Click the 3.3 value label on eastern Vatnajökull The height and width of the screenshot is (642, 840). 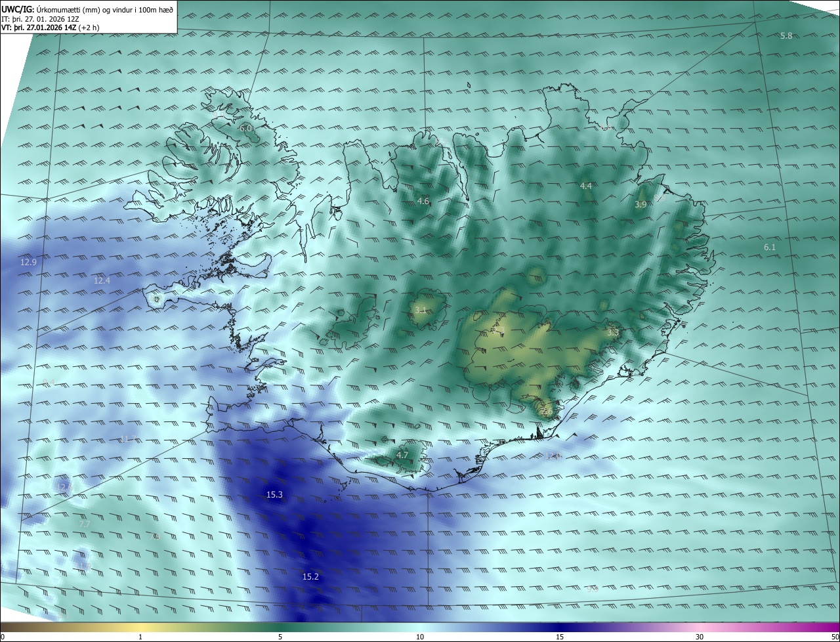click(613, 333)
